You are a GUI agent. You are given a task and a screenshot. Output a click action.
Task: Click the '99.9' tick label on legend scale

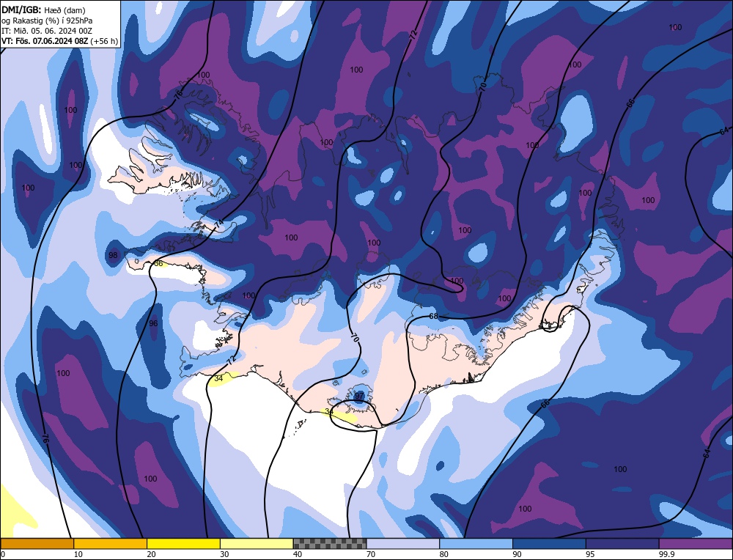click(x=666, y=554)
